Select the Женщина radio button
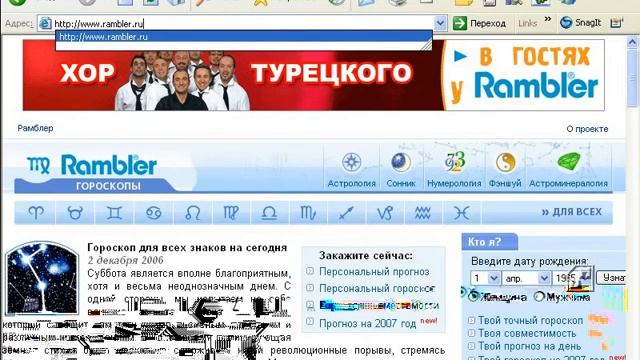640x360 pixels. tap(473, 296)
